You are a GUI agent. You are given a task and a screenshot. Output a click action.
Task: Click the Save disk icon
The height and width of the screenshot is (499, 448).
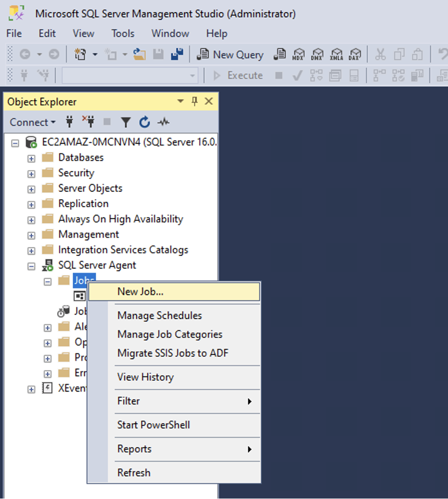[x=158, y=55]
